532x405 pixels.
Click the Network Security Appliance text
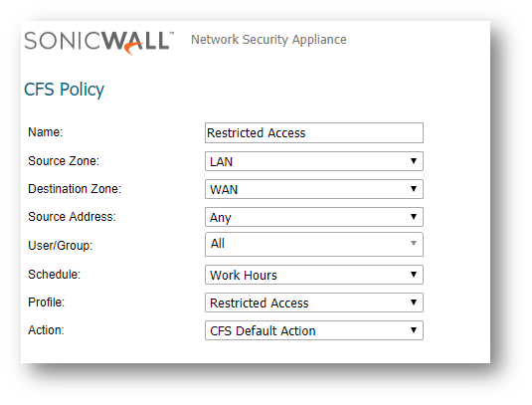pos(268,40)
